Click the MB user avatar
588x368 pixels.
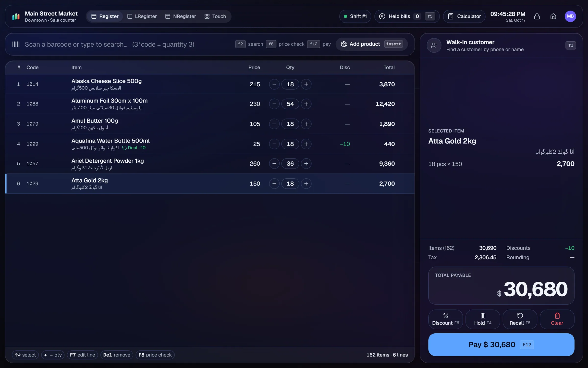click(570, 16)
